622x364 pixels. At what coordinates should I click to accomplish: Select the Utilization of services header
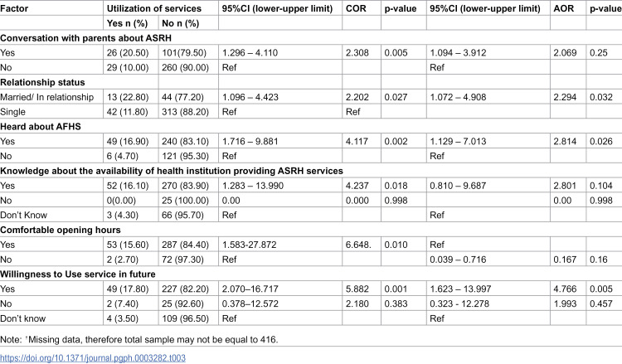tap(154, 8)
